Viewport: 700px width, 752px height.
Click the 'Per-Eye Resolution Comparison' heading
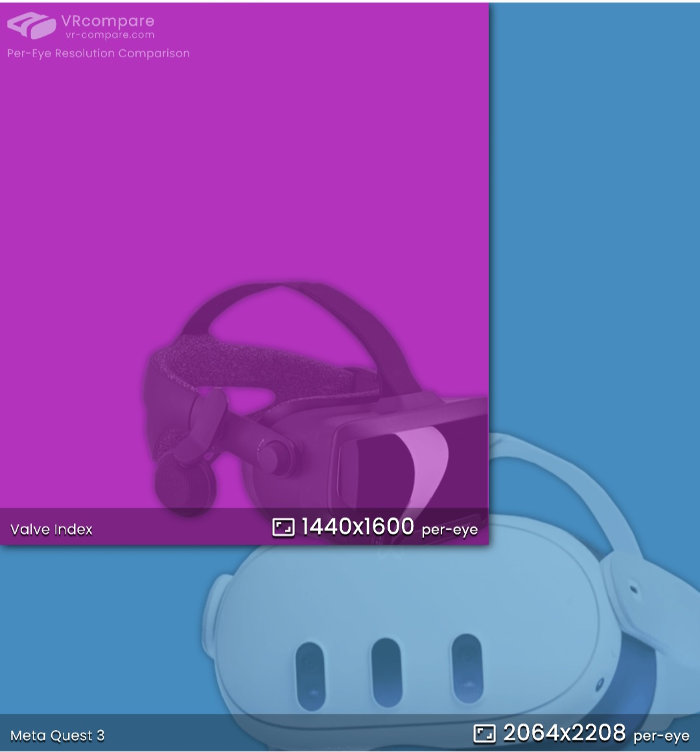pyautogui.click(x=99, y=53)
